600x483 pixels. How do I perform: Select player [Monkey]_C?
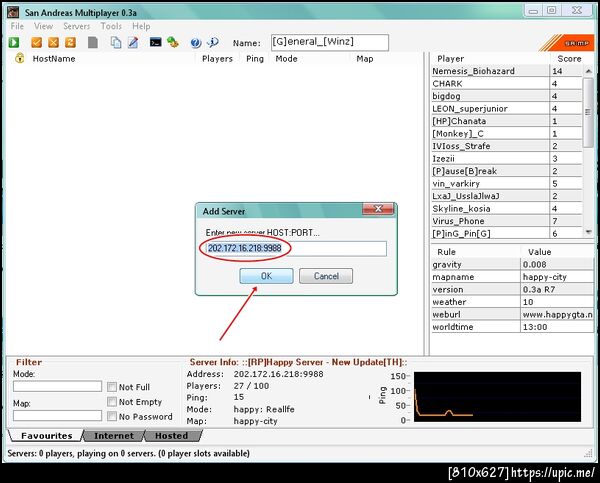point(507,134)
